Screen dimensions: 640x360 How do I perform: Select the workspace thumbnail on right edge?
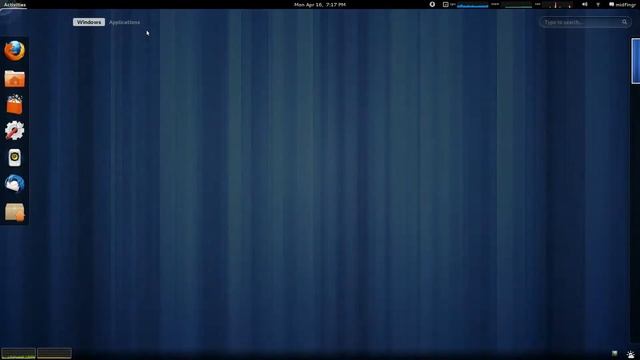(636, 61)
